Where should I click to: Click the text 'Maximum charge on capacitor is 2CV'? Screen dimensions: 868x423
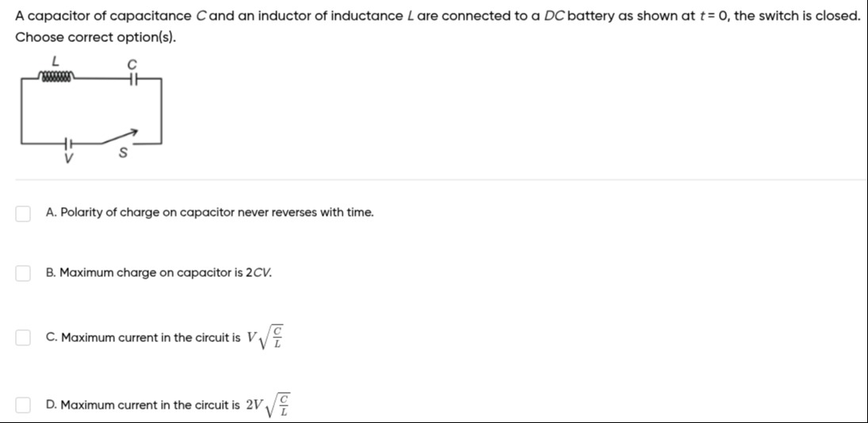click(x=159, y=273)
